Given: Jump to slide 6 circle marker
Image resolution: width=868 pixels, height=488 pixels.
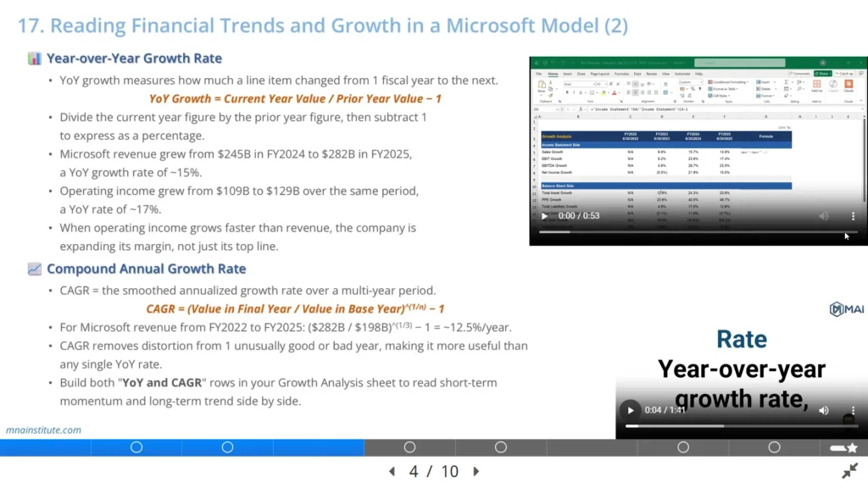Looking at the screenshot, I should pos(500,447).
